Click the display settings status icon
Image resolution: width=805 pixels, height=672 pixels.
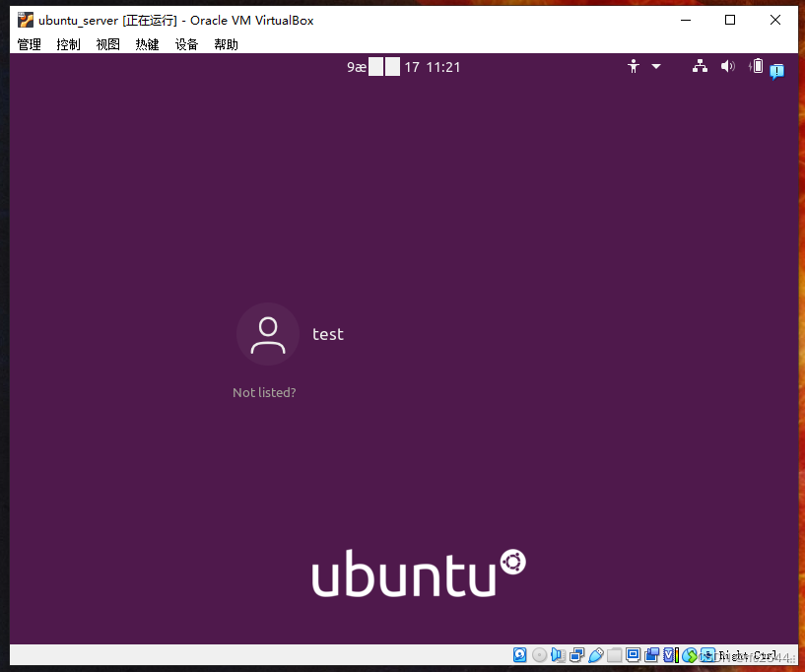point(633,654)
